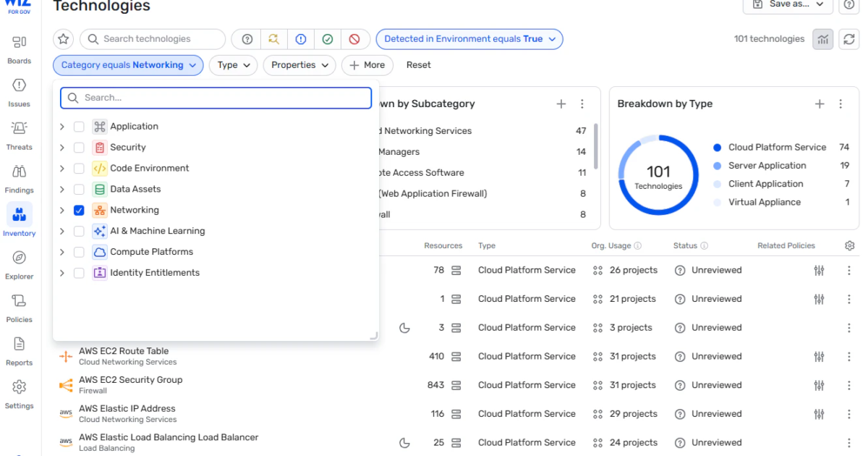Open the Properties filter dropdown

[299, 65]
